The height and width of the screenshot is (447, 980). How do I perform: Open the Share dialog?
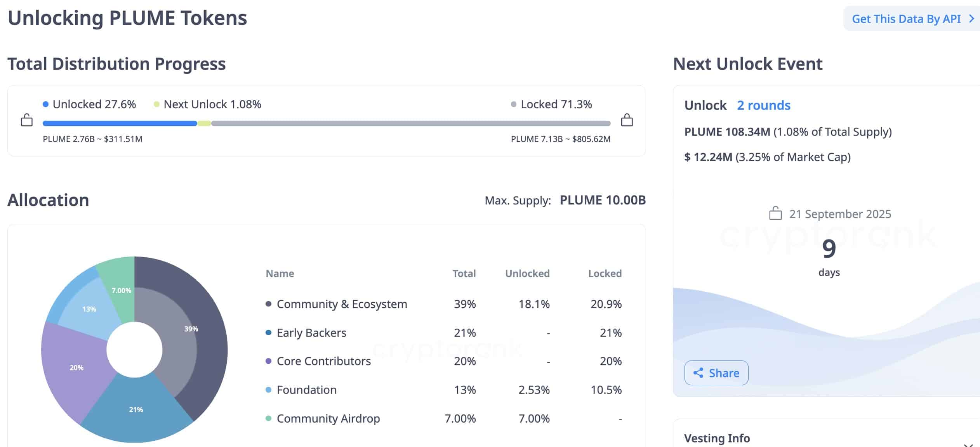click(x=716, y=373)
